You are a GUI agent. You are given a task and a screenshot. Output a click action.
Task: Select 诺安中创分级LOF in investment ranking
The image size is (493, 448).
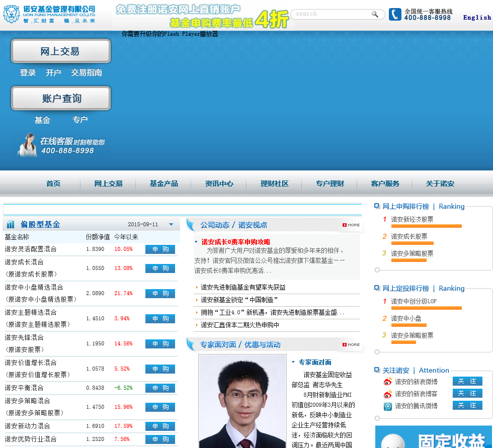414,301
